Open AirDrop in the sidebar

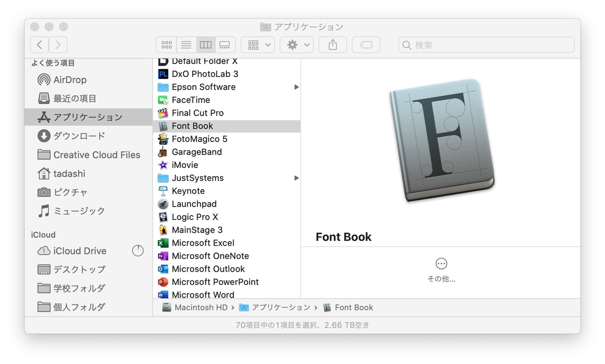88,80
